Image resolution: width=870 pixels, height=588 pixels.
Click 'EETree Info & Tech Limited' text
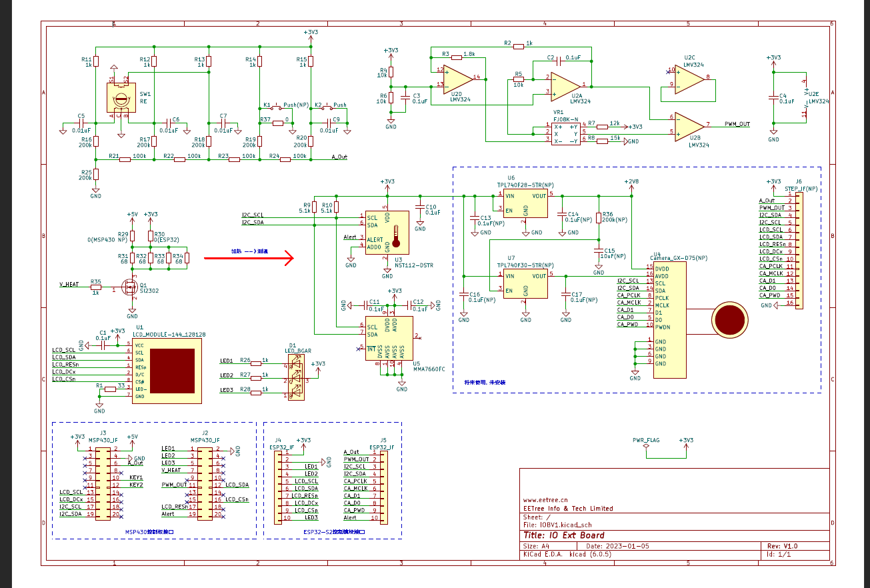pos(568,508)
